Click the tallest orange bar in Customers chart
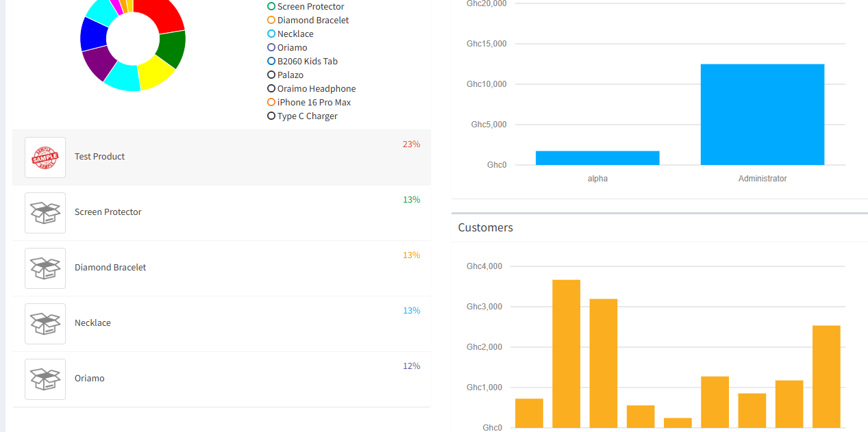The height and width of the screenshot is (432, 868). pyautogui.click(x=567, y=354)
